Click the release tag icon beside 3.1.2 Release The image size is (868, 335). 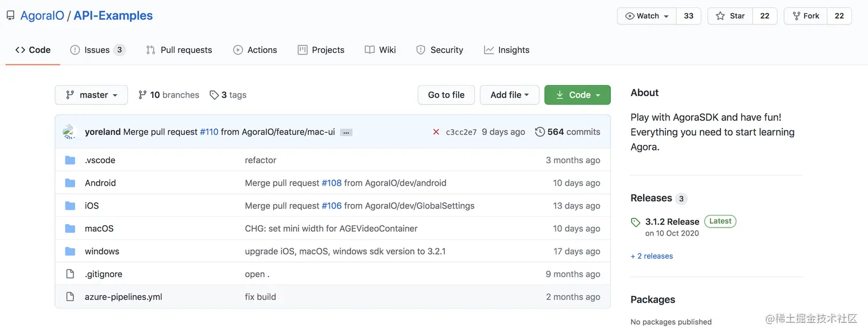tap(635, 222)
